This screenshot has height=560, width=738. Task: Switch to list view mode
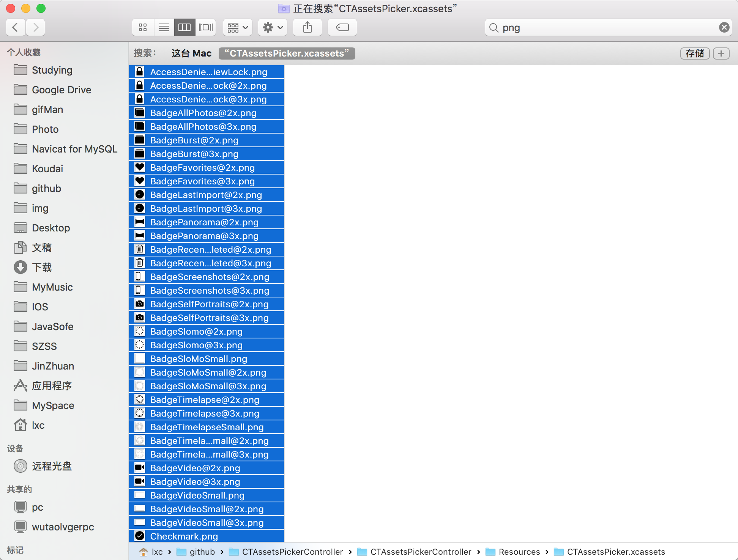pyautogui.click(x=164, y=27)
